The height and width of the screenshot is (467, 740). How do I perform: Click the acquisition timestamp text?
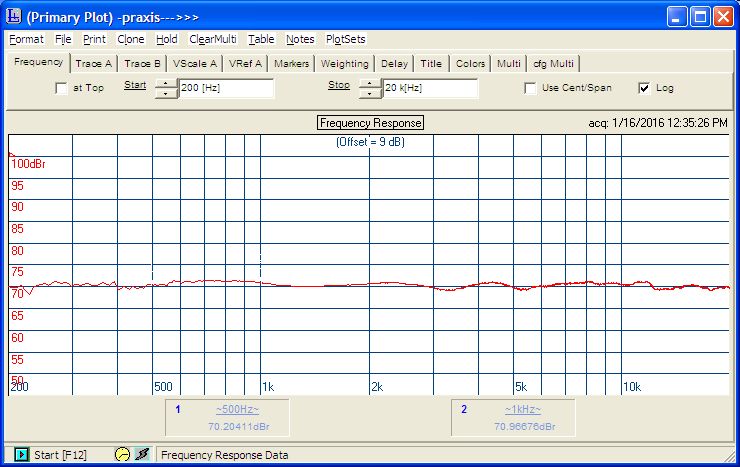[658, 123]
